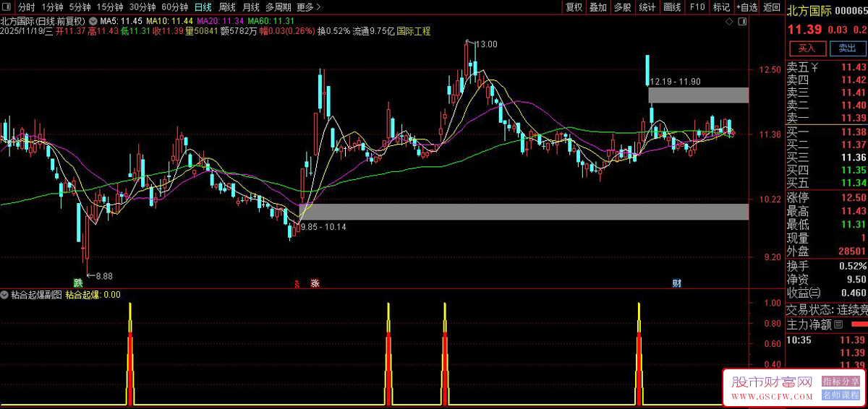Open the 粘合起爆副图 indicator settings circle icon
The height and width of the screenshot is (409, 868).
5,295
